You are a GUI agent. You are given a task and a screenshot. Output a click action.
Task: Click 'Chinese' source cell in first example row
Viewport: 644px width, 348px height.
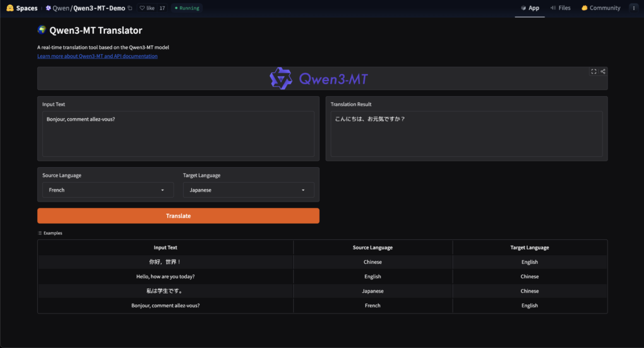372,262
